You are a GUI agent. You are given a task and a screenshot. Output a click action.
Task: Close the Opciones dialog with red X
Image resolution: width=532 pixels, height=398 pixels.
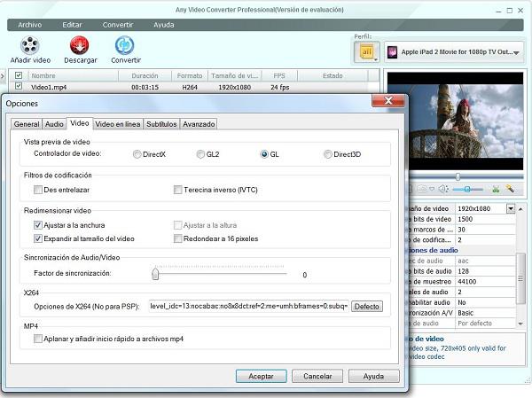pos(388,100)
